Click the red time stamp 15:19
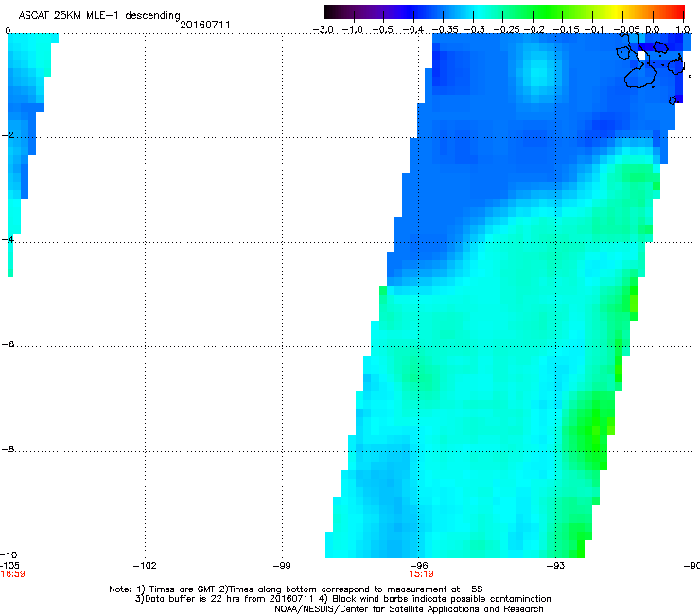 [x=421, y=574]
